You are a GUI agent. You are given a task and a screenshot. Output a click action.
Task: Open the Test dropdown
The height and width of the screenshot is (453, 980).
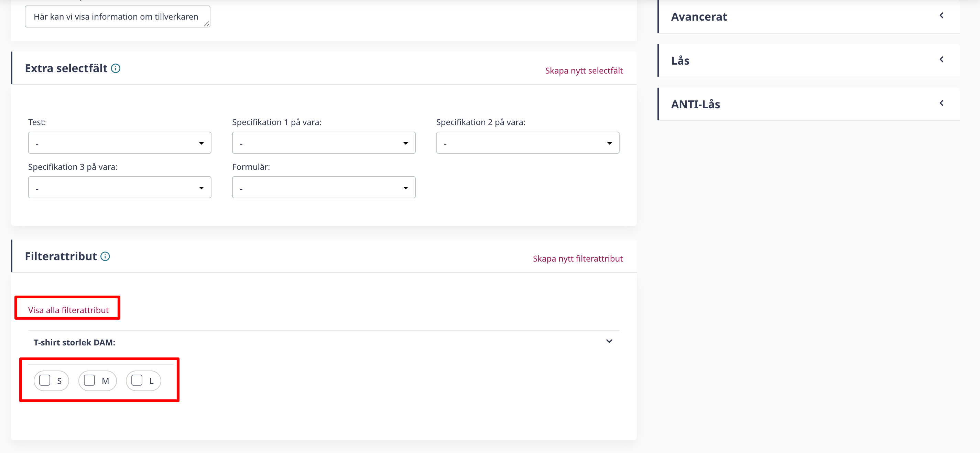pyautogui.click(x=119, y=143)
